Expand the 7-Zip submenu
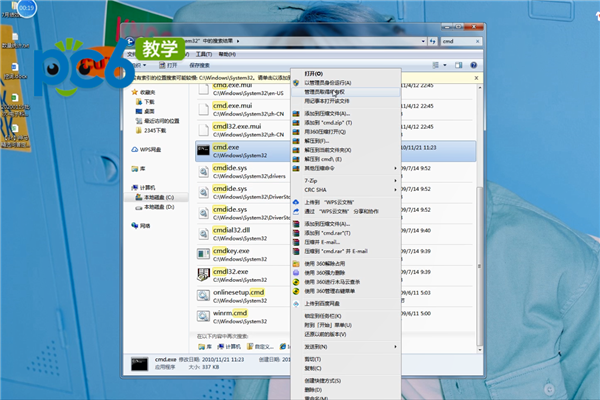 346,181
